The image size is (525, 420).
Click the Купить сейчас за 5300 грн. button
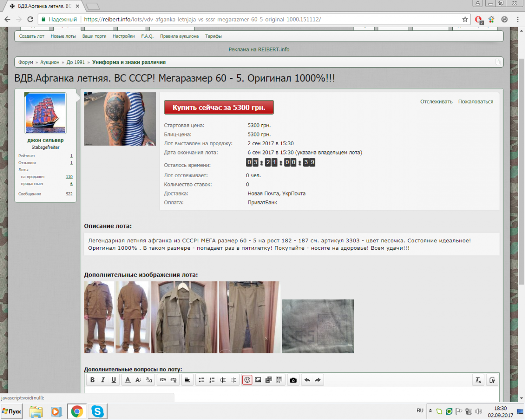[219, 107]
